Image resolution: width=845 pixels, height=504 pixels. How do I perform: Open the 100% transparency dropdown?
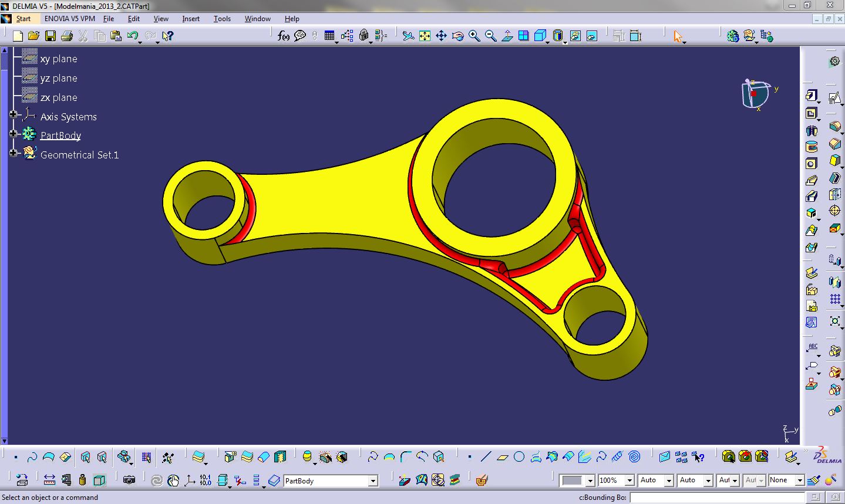[x=629, y=481]
